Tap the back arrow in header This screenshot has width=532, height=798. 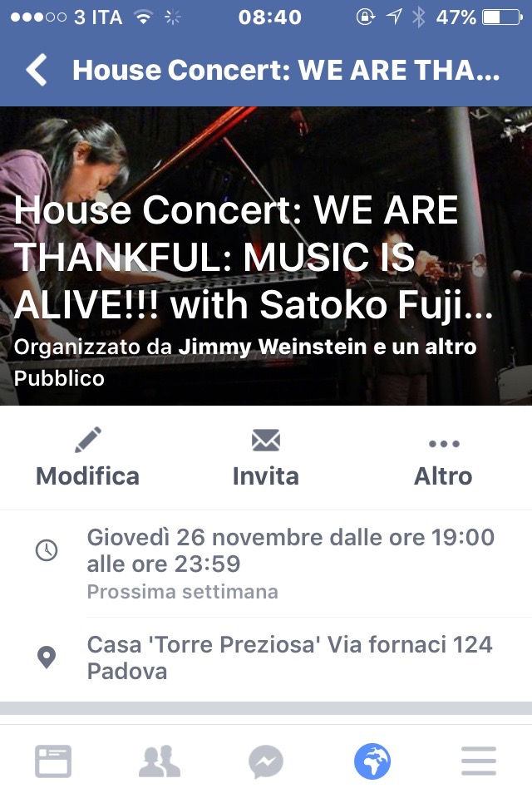click(x=37, y=70)
